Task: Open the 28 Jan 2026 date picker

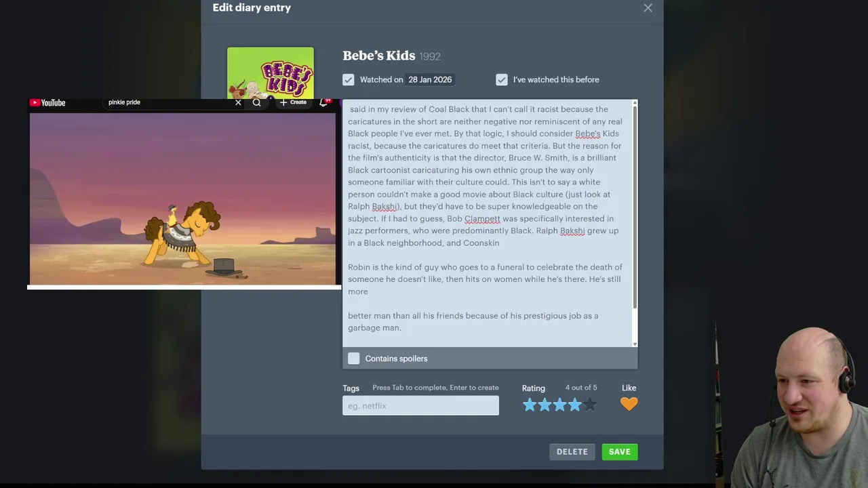Action: (430, 79)
